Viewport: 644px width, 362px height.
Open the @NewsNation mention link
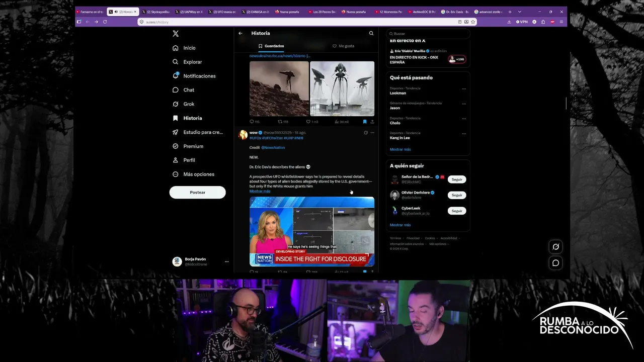[273, 147]
